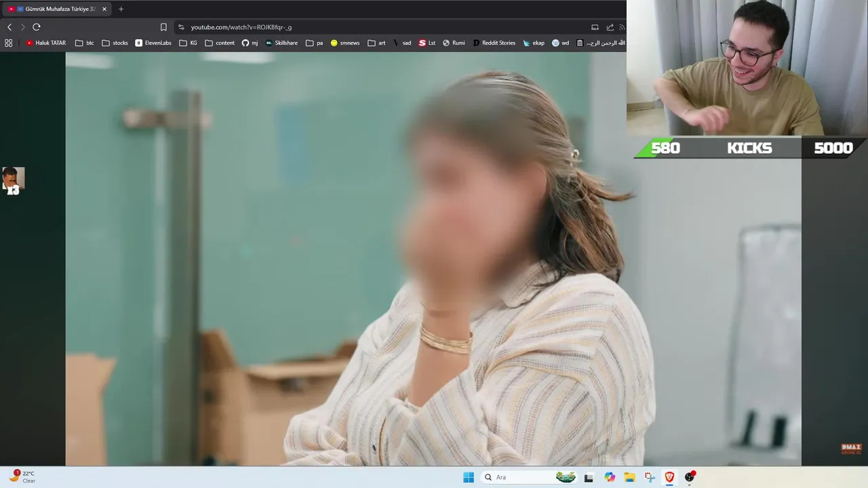This screenshot has height=488, width=868.
Task: Open the wd WordPress bookmark
Action: point(560,43)
